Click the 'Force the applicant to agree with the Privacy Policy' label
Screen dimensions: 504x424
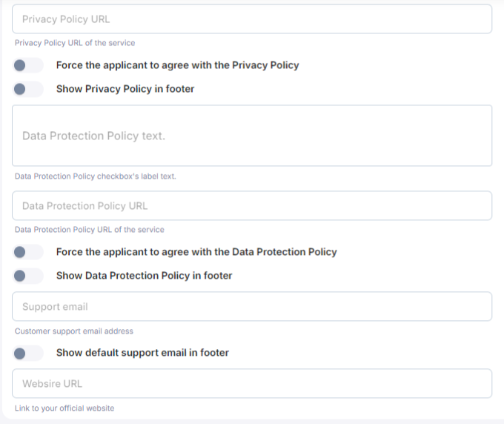pos(177,65)
